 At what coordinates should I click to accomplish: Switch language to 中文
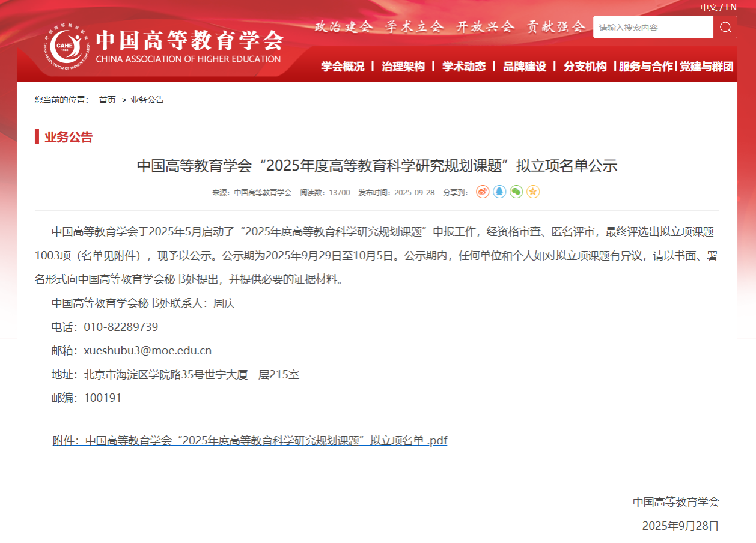[x=709, y=7]
